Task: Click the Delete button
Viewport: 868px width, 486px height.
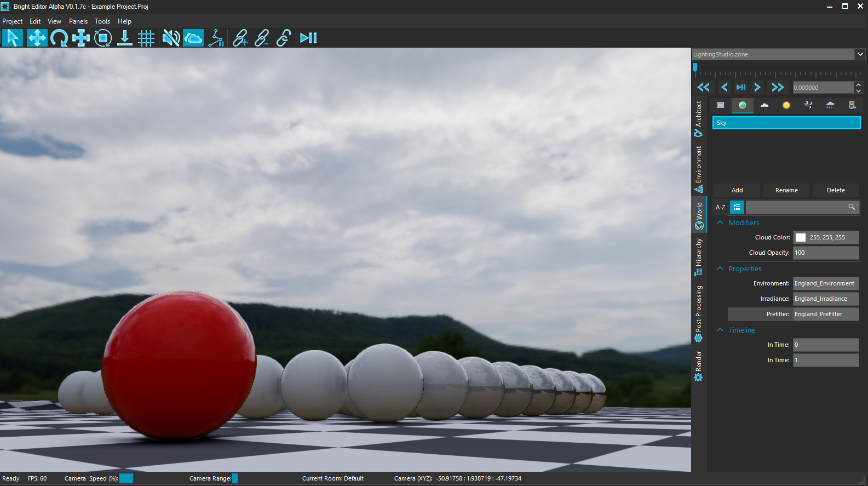Action: (836, 190)
